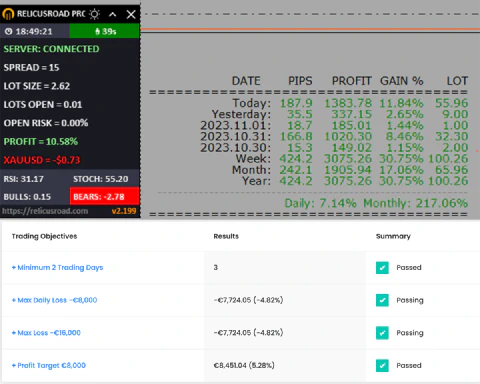
Task: Click the checkmark in Minimum Trading Days row
Action: pos(382,267)
